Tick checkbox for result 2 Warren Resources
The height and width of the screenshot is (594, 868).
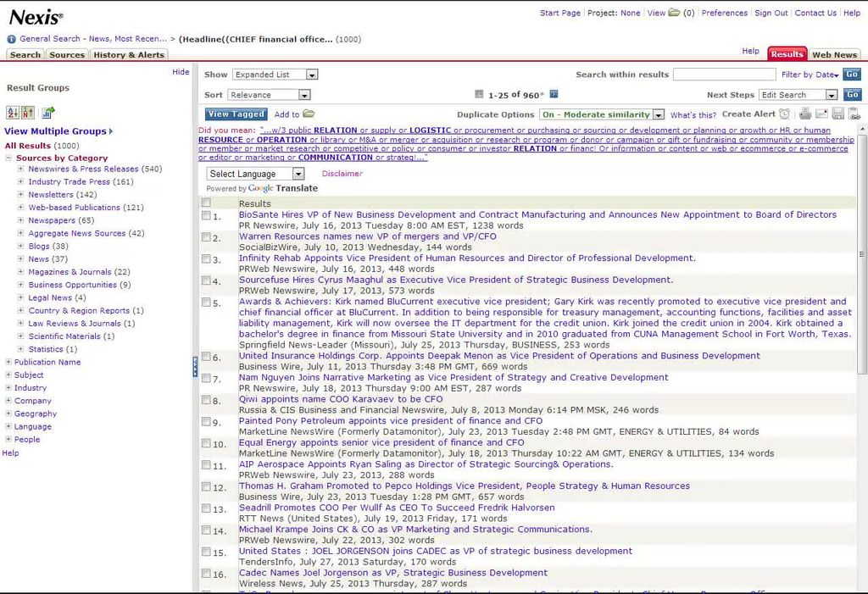[206, 237]
